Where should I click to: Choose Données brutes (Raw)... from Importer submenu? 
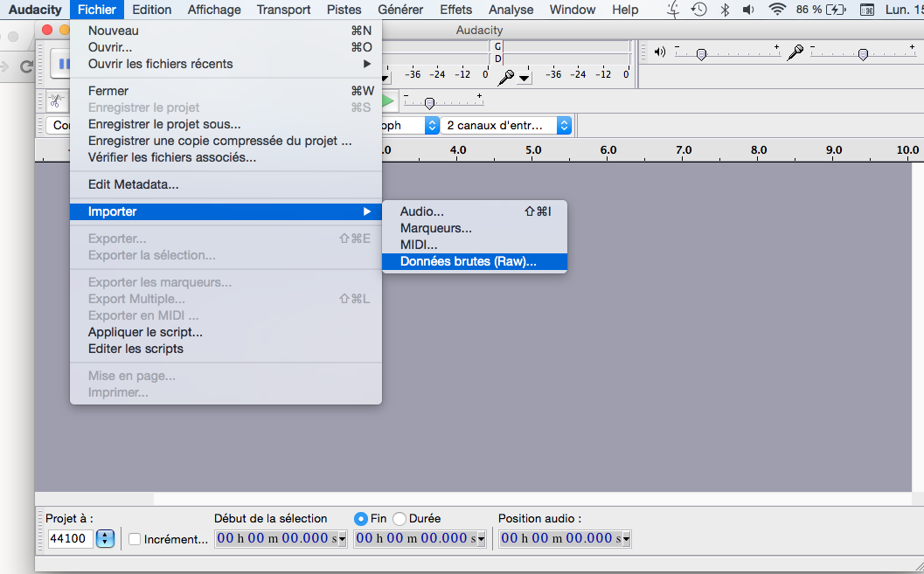469,261
